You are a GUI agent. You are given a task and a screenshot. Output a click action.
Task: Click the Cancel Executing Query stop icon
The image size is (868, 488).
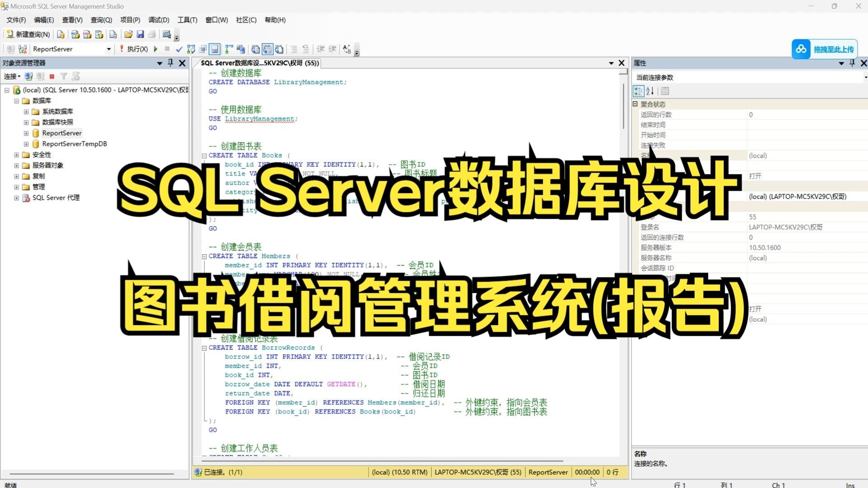click(x=167, y=49)
